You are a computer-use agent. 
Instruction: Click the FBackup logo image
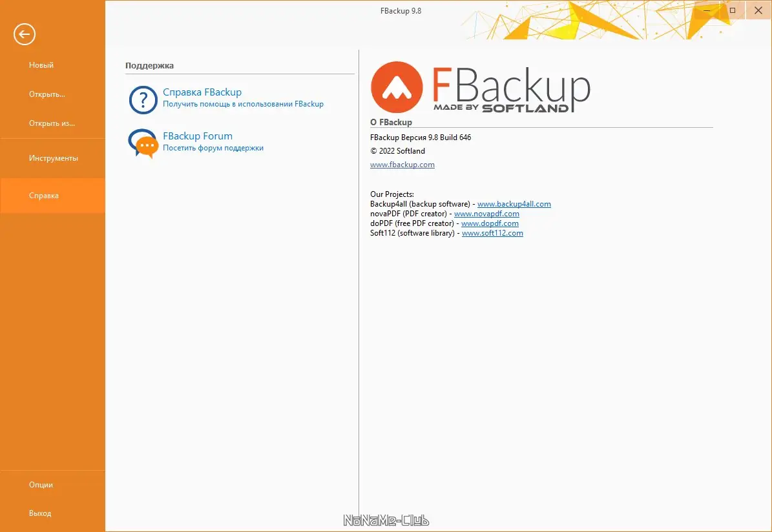(x=481, y=88)
